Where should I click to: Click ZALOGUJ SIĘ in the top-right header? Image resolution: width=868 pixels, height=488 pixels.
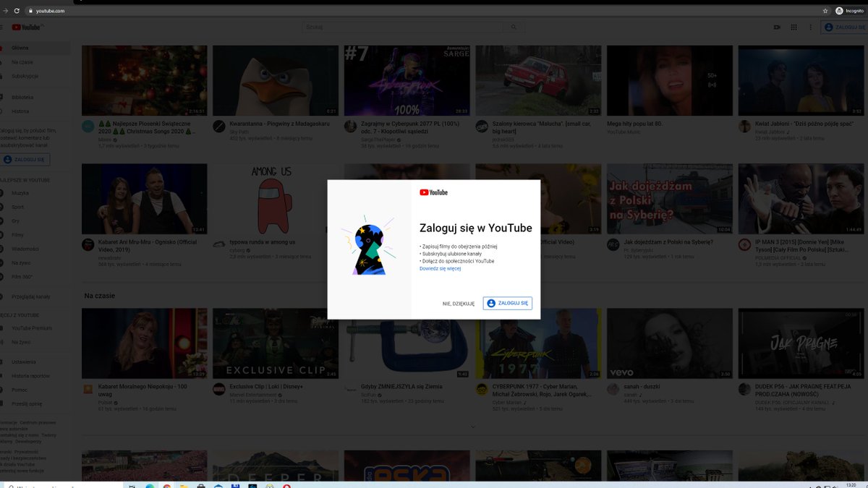pos(845,27)
